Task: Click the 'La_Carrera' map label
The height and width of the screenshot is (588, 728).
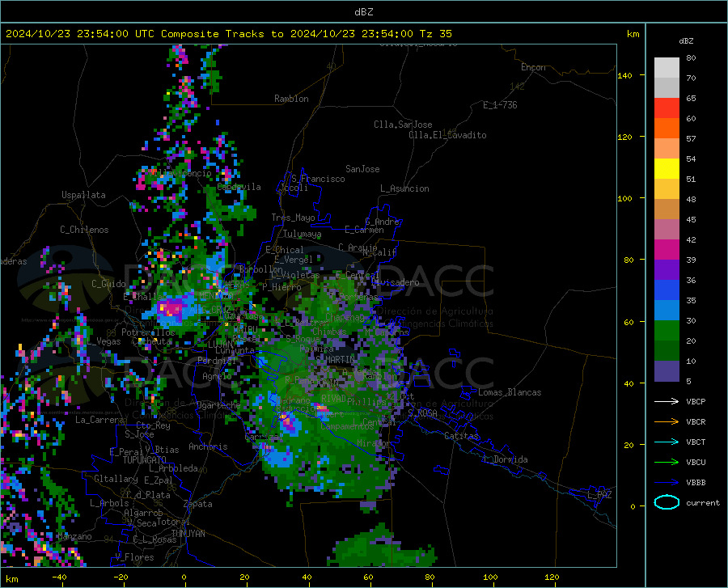Action: [x=99, y=420]
